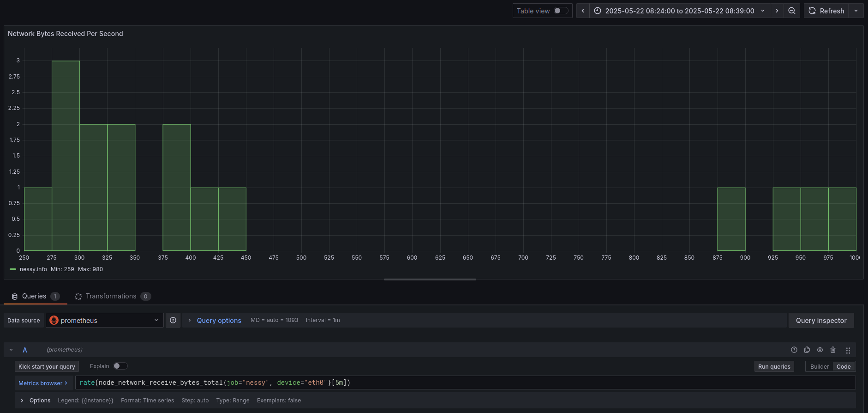Open the Metrics browser
Image resolution: width=868 pixels, height=413 pixels.
click(43, 383)
